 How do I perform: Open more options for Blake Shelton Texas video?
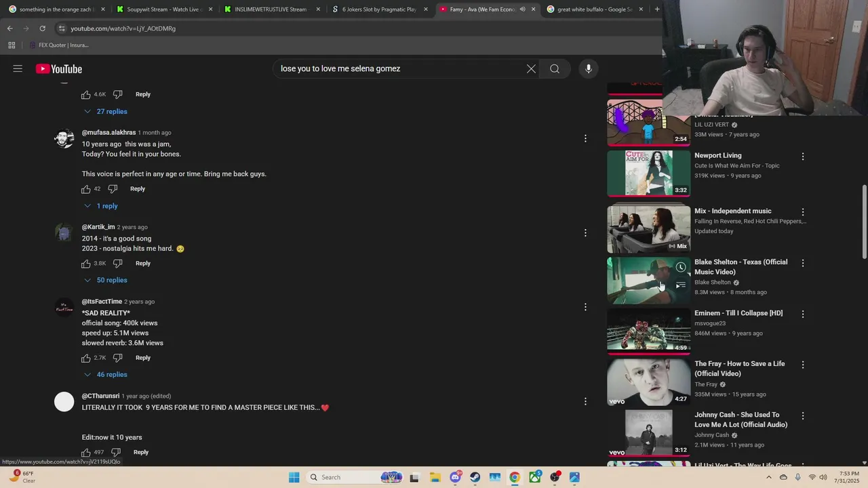point(803,263)
